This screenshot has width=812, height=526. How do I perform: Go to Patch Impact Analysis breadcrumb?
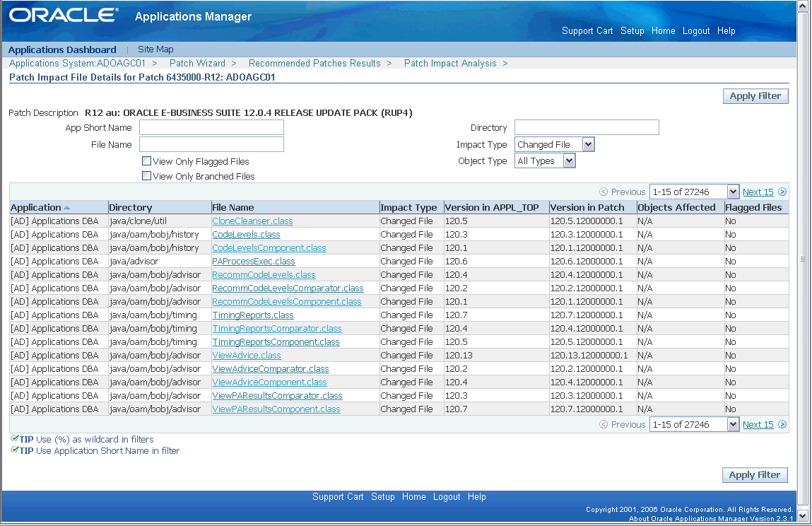[x=450, y=63]
